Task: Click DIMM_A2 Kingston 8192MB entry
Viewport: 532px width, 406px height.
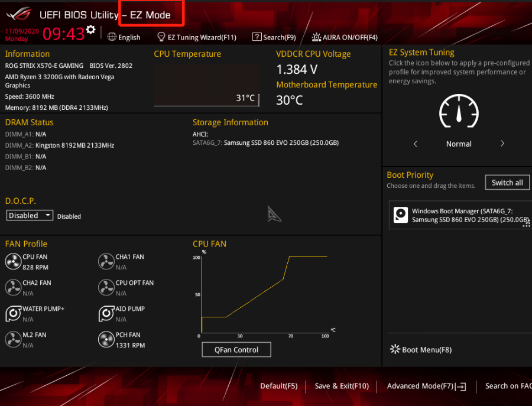Action: coord(60,145)
